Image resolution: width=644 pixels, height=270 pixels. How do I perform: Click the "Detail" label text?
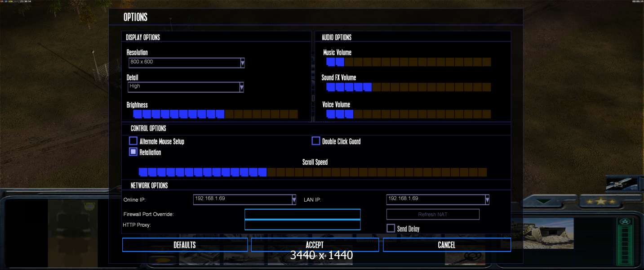(x=133, y=77)
